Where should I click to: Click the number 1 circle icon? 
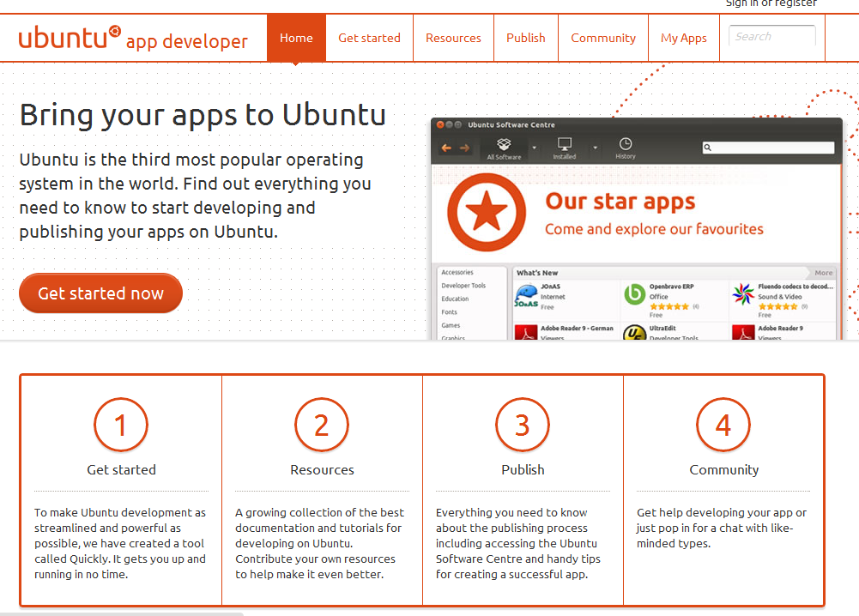tap(121, 425)
